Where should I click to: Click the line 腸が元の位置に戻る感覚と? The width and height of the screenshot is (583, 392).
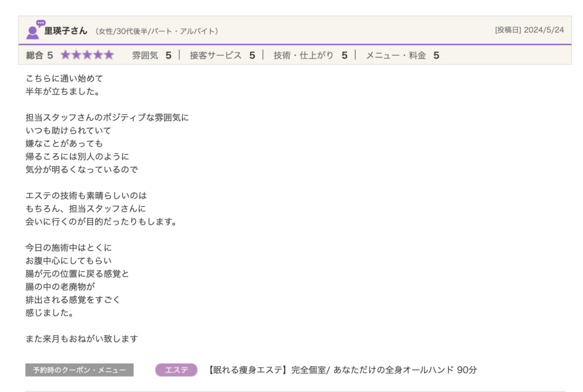(77, 274)
